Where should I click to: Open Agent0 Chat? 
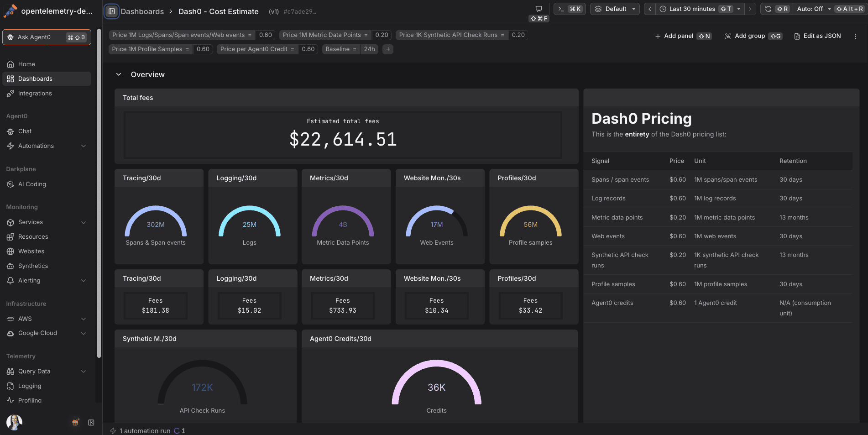[x=47, y=131]
